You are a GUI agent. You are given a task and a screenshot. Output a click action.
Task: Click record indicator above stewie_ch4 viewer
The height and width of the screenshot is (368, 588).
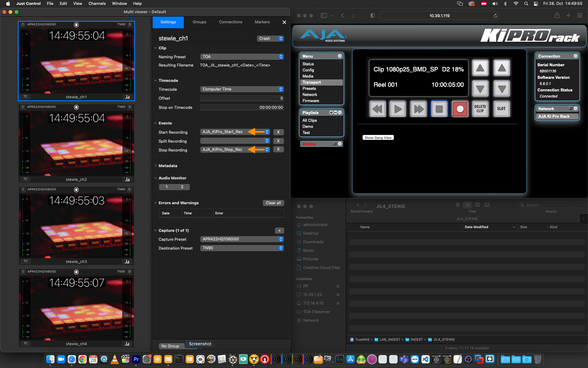[77, 272]
